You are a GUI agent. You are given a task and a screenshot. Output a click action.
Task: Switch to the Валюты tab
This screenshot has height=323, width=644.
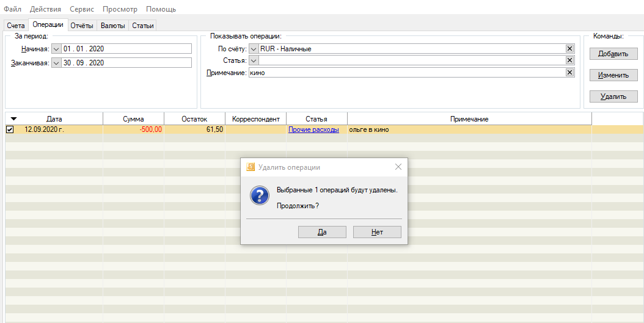113,26
